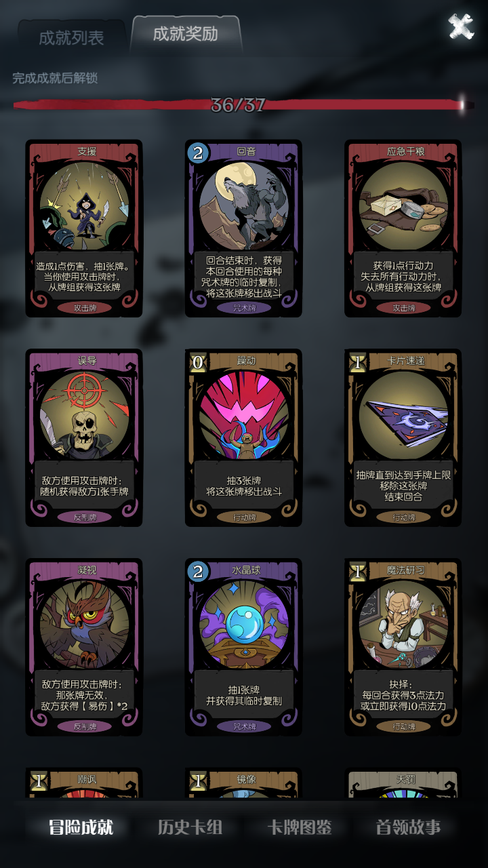Click the 36/37 red progress bar
Image resolution: width=488 pixels, height=868 pixels.
click(243, 105)
